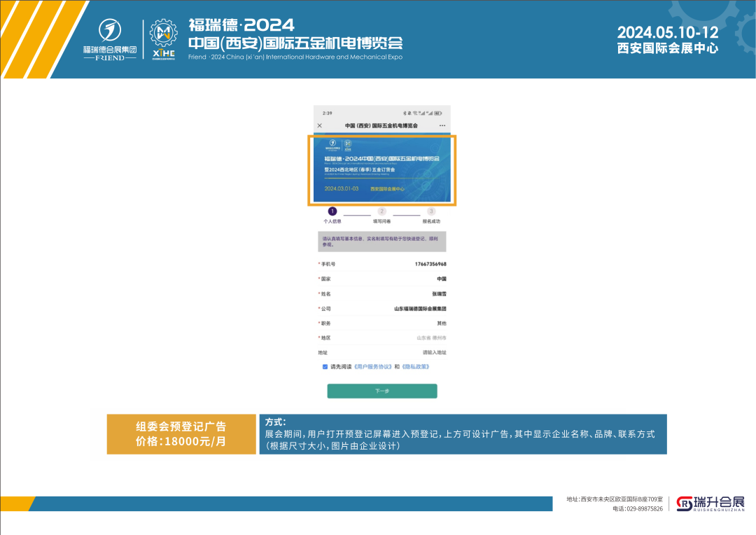Open the 地区 selector 山东省 德州市
Viewport: 756px width, 535px height.
click(x=382, y=338)
